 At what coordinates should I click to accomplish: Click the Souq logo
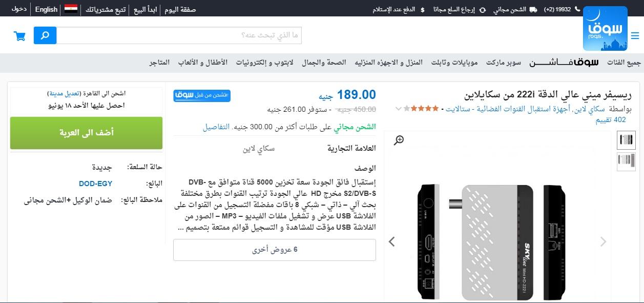605,29
